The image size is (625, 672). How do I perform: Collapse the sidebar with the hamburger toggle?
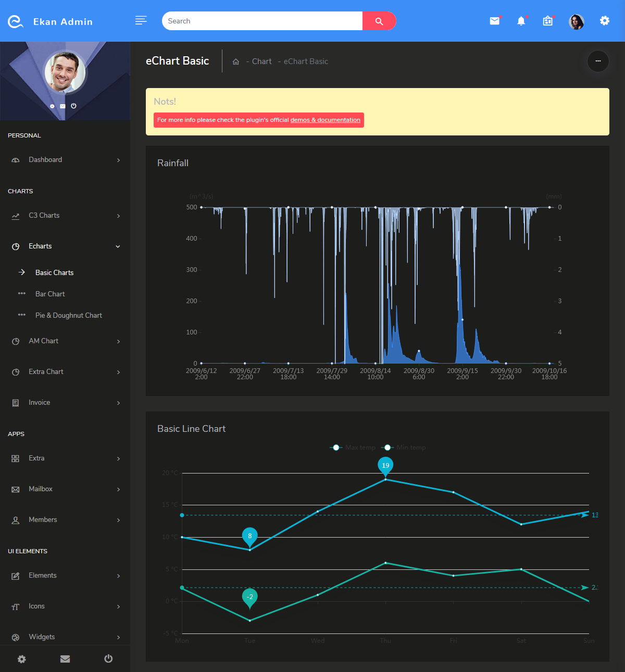pyautogui.click(x=141, y=20)
